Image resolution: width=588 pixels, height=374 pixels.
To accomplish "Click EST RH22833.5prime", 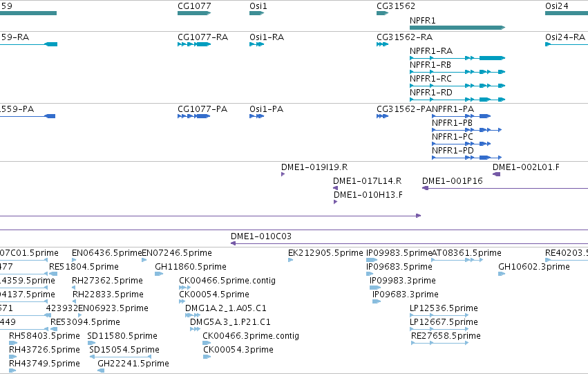I will pyautogui.click(x=74, y=301).
